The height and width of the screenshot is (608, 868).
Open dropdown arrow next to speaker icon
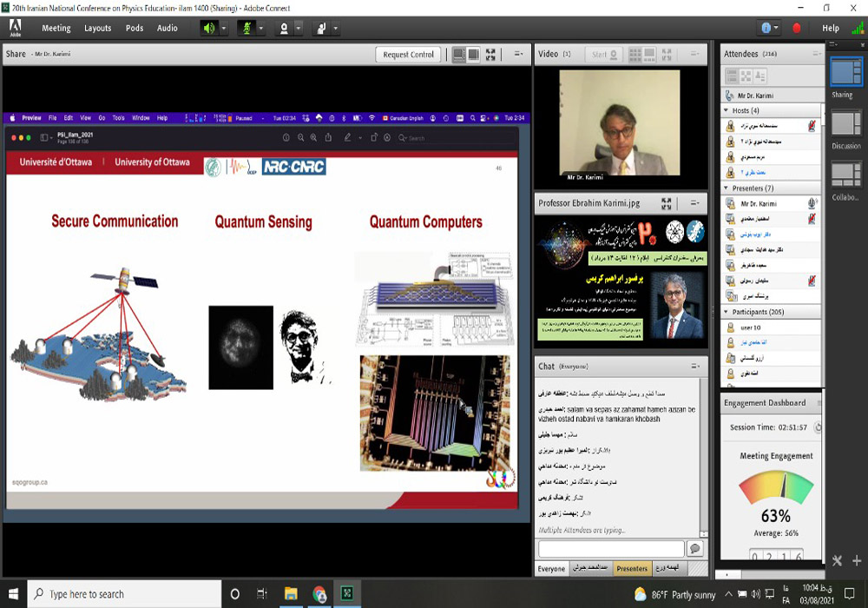tap(224, 28)
